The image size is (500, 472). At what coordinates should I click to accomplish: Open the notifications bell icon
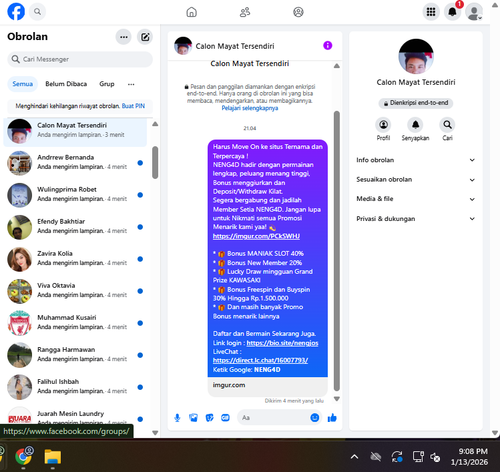(452, 12)
